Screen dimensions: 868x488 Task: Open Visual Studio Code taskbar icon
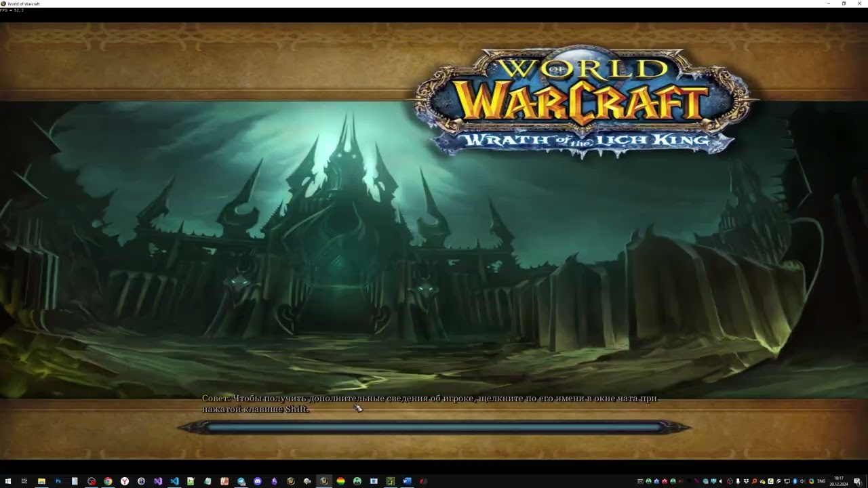[x=174, y=481]
